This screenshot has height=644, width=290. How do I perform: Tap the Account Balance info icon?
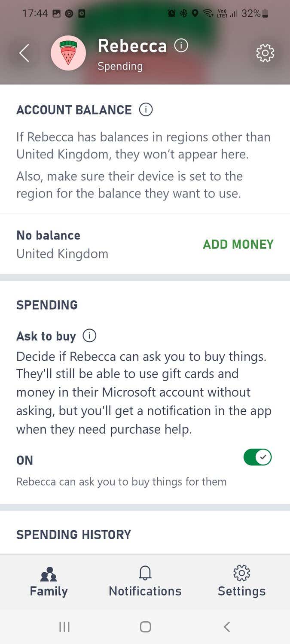(146, 110)
